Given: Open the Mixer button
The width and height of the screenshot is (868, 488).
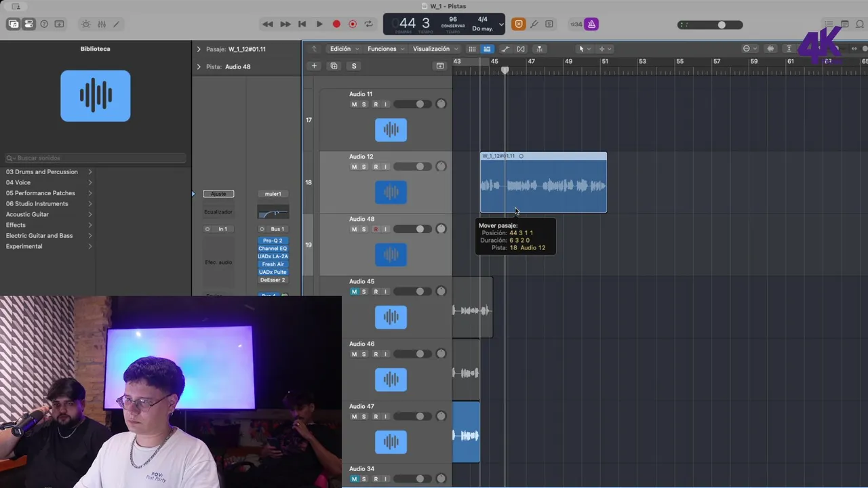Looking at the screenshot, I should click(101, 24).
